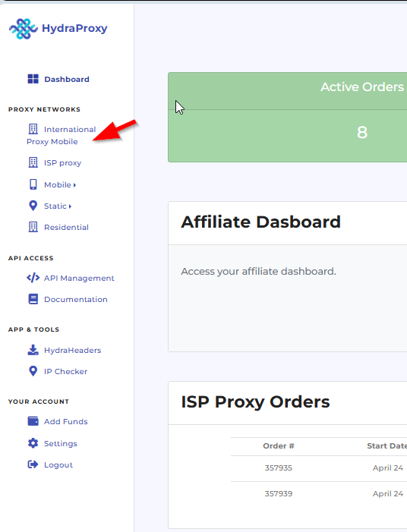The height and width of the screenshot is (532, 407).
Task: Select the Active Orders green card
Action: tap(287, 117)
